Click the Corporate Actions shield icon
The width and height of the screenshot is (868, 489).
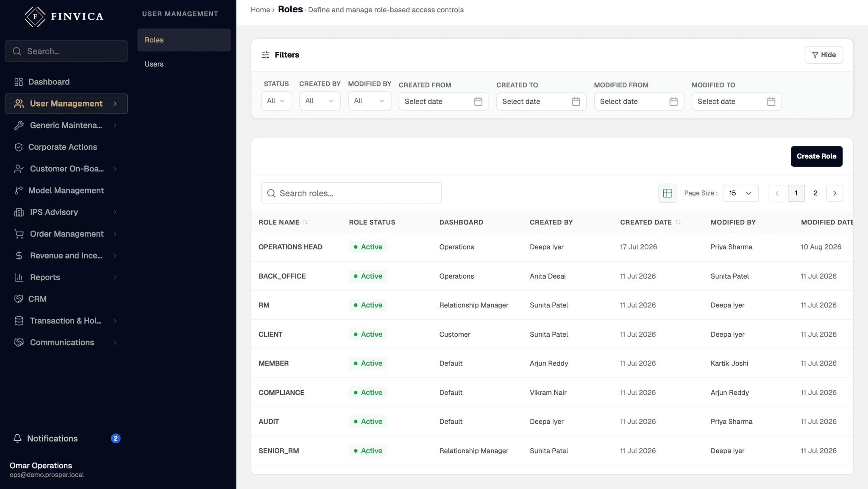click(x=19, y=147)
